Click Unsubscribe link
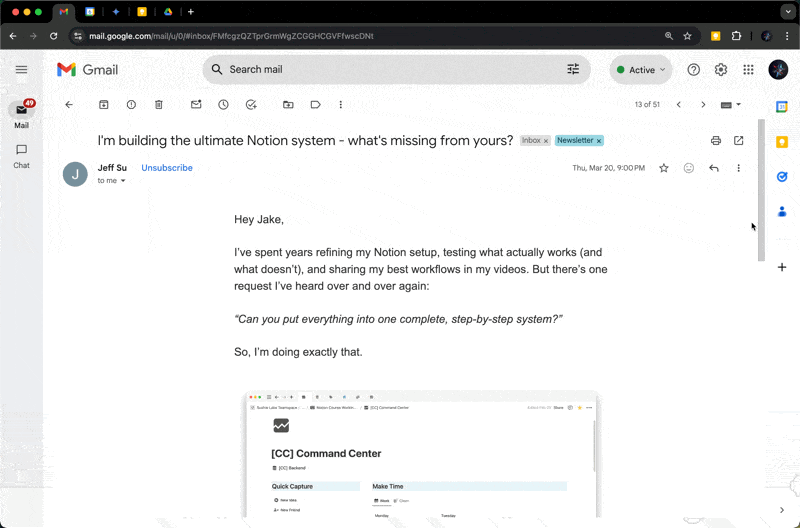Image resolution: width=800 pixels, height=528 pixels. coord(167,168)
